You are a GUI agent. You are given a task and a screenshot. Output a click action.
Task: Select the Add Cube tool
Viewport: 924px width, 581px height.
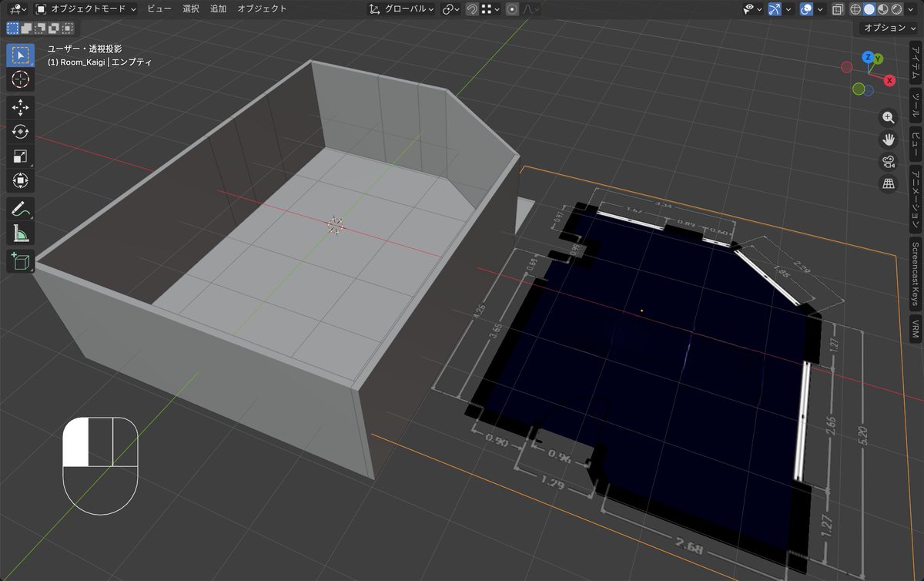point(19,262)
